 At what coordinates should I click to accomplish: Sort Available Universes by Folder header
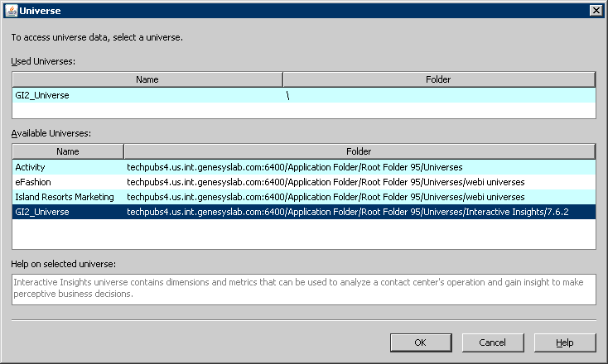click(359, 151)
